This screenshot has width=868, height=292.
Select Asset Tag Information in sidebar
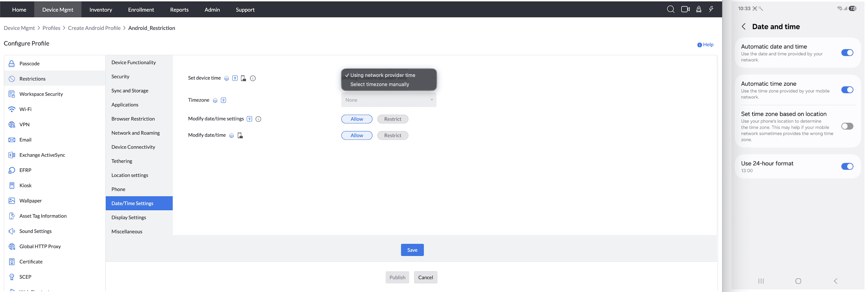55,216
